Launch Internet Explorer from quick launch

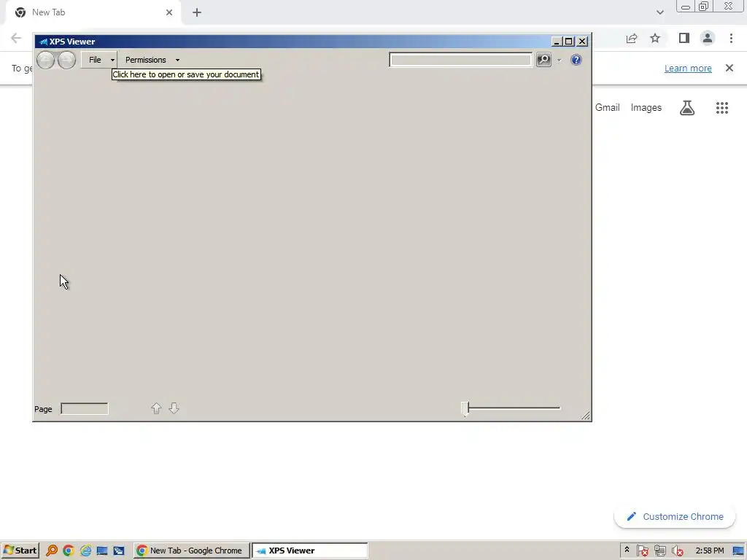point(85,551)
